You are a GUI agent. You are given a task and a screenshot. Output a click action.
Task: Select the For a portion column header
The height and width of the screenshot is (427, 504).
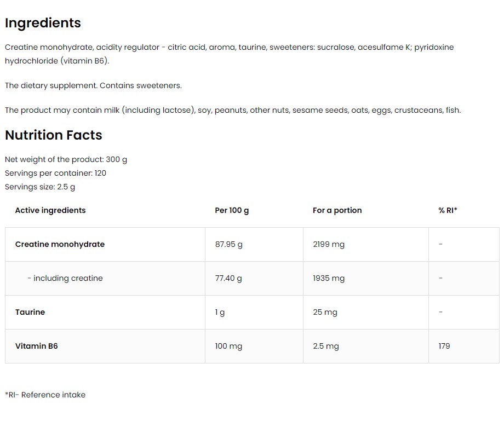337,210
